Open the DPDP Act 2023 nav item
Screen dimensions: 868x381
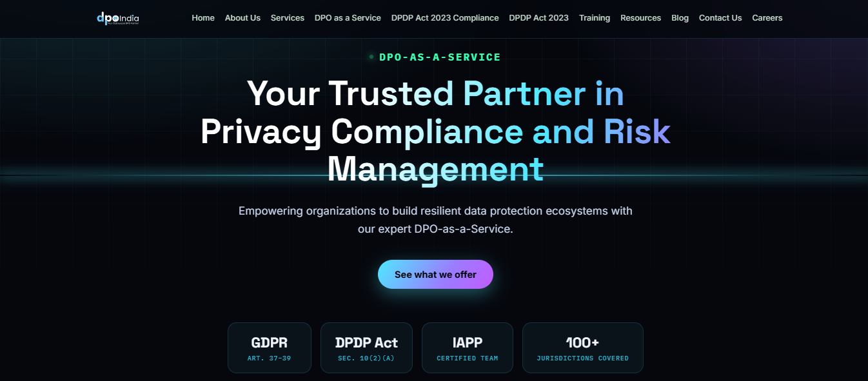click(539, 18)
